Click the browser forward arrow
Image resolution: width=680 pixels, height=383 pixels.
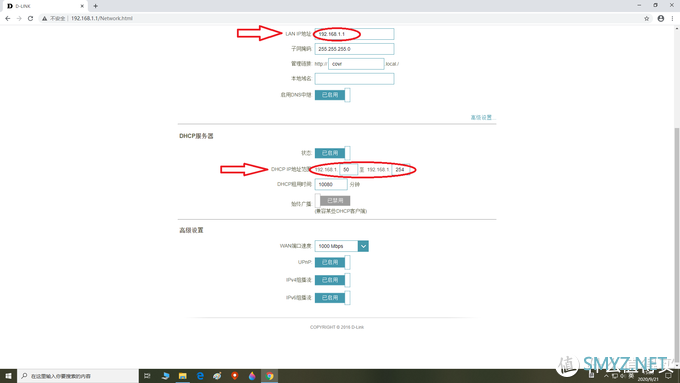19,18
